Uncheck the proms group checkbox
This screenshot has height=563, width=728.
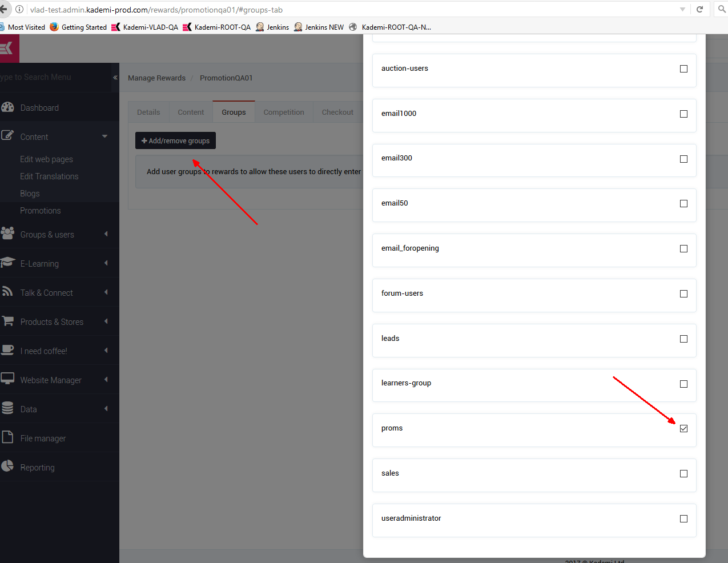coord(683,428)
